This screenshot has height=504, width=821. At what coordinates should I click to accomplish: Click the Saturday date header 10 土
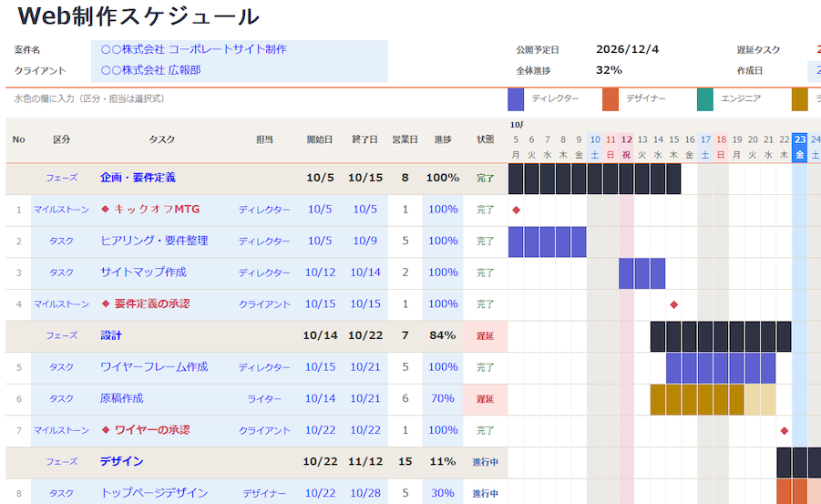tap(595, 148)
